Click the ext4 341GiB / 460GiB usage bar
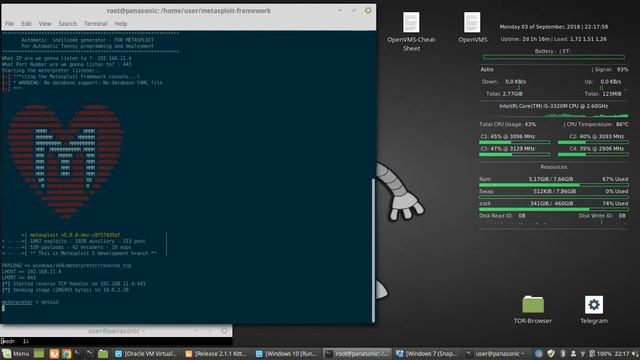The width and height of the screenshot is (640, 360). pyautogui.click(x=553, y=209)
